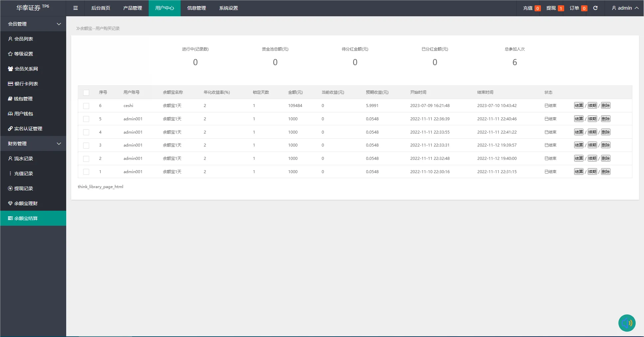Click 续期 button for row 4
644x337 pixels.
pos(592,132)
